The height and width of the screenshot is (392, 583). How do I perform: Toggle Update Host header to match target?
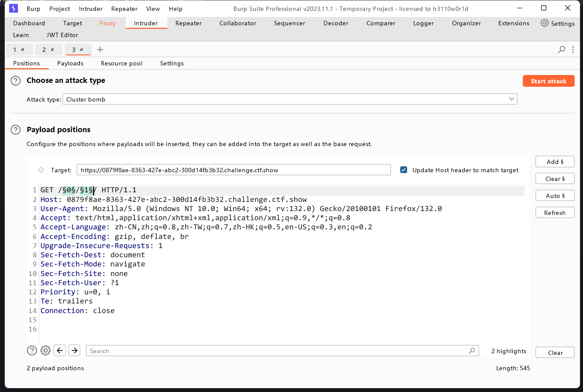pyautogui.click(x=404, y=170)
